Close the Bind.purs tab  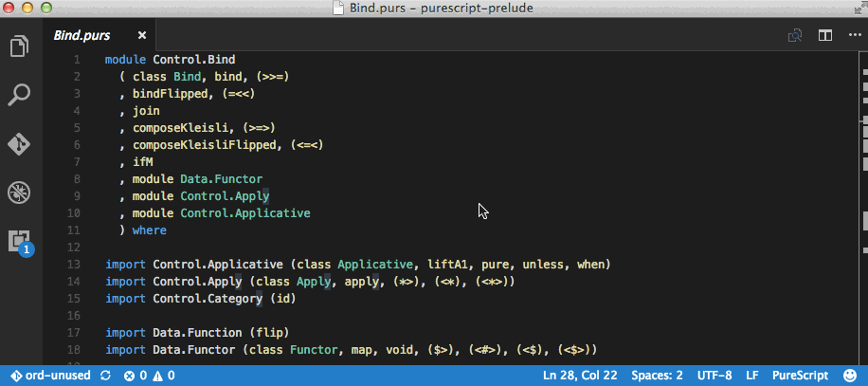click(x=142, y=36)
